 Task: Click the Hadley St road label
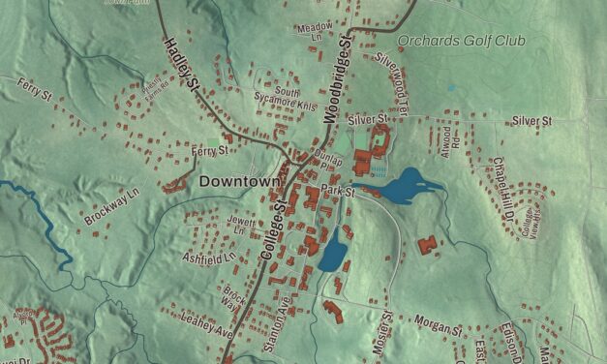coord(181,64)
